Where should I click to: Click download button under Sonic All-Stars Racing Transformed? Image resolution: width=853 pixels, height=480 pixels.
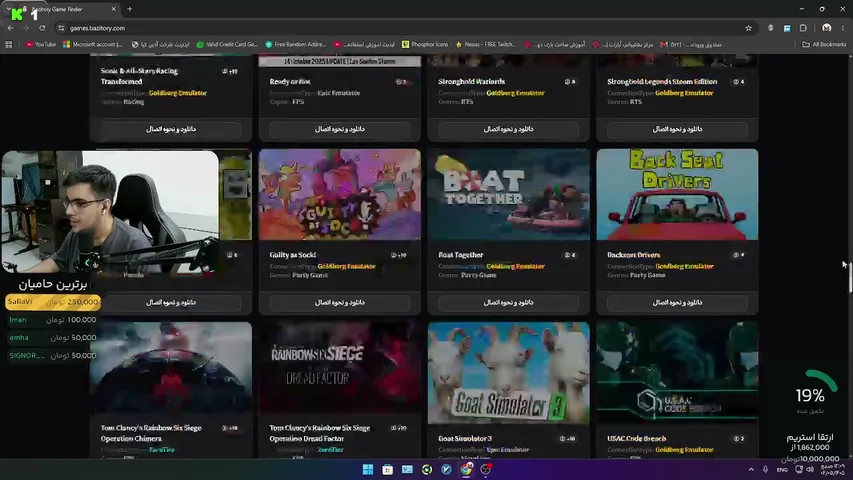click(171, 130)
